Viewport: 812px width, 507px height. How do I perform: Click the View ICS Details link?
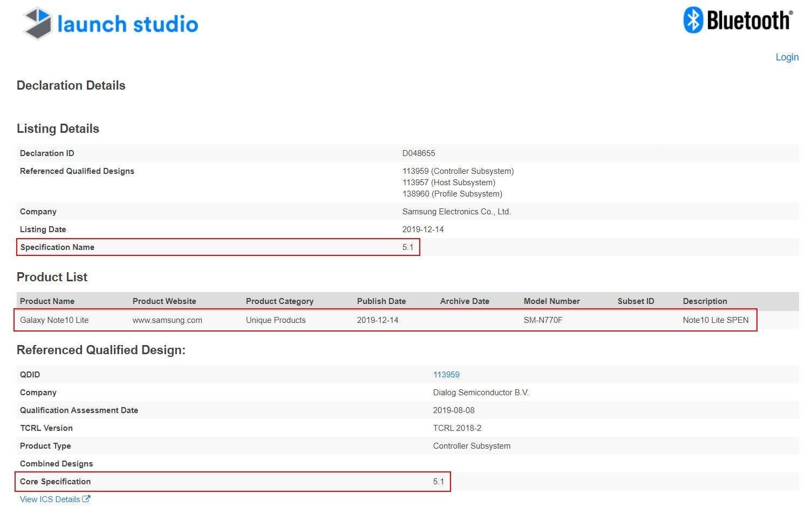[50, 499]
